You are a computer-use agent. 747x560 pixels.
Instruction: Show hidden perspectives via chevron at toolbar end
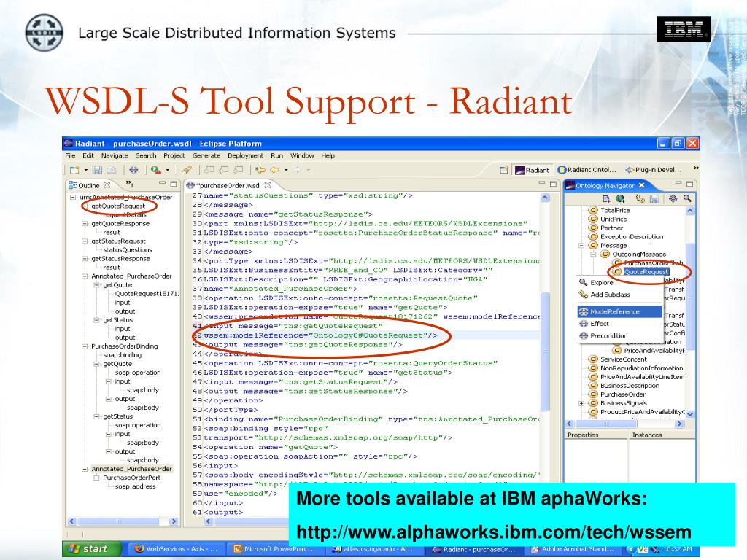tap(696, 168)
